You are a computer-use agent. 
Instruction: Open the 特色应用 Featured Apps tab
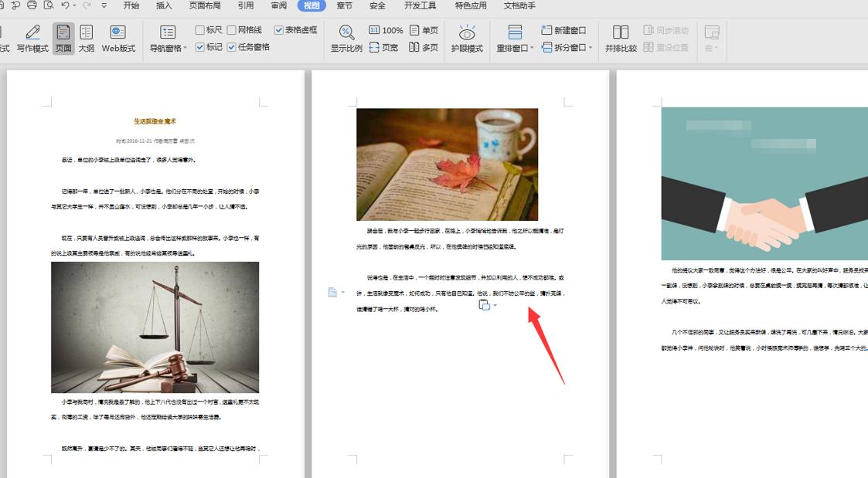(x=471, y=5)
